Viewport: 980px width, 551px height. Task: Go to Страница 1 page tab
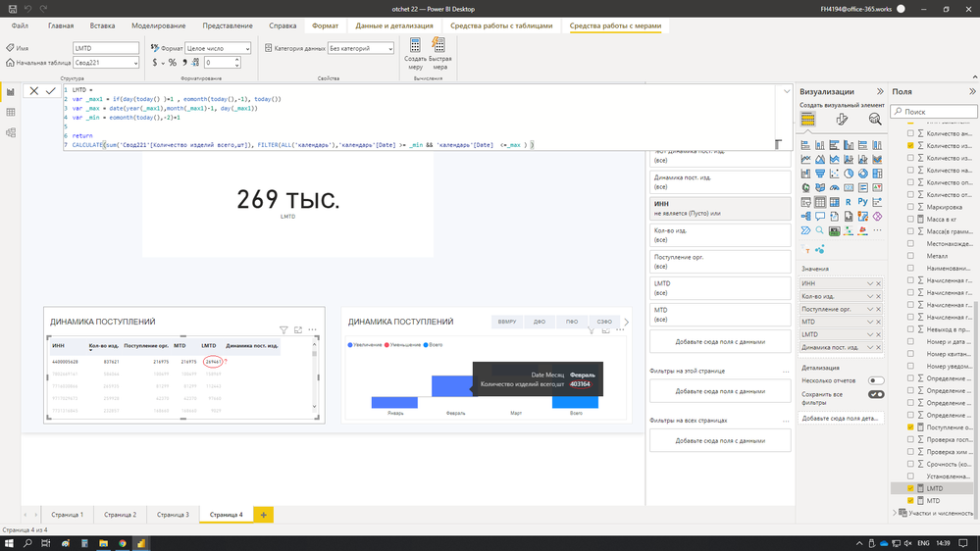[x=67, y=515]
